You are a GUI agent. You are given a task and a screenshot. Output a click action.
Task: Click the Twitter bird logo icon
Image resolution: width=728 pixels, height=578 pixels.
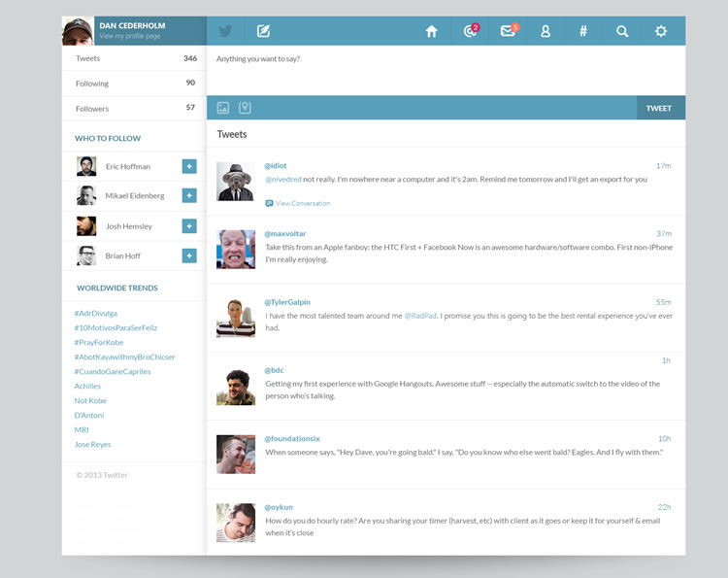[x=225, y=31]
